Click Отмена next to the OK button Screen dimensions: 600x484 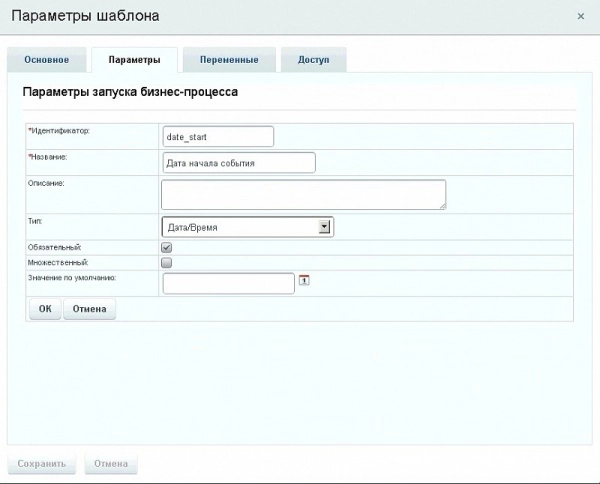(89, 310)
